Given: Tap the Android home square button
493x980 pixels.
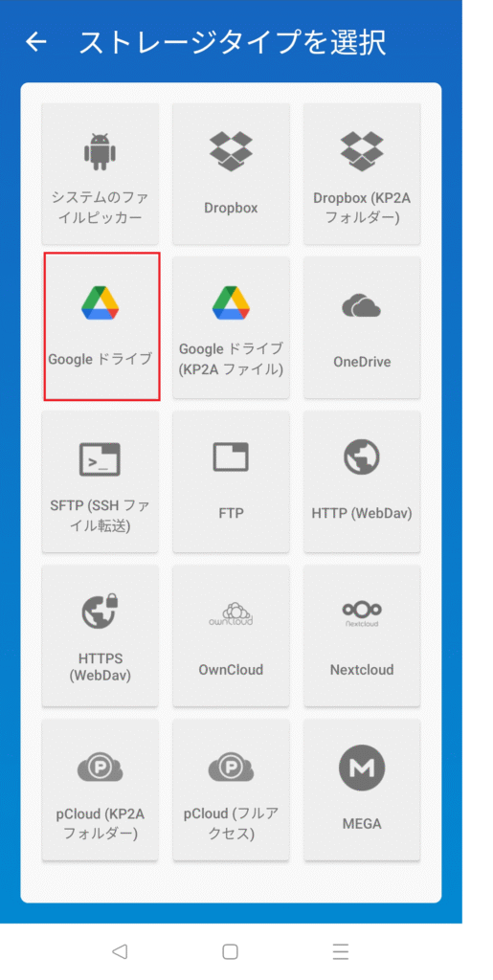Looking at the screenshot, I should (230, 951).
